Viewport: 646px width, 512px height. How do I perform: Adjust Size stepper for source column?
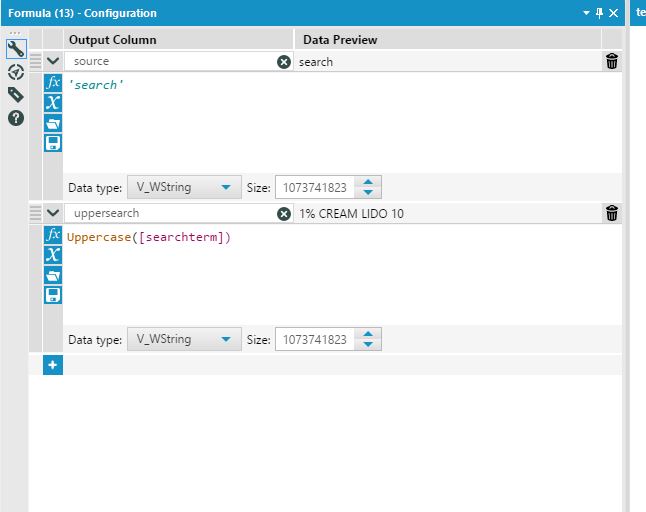369,187
